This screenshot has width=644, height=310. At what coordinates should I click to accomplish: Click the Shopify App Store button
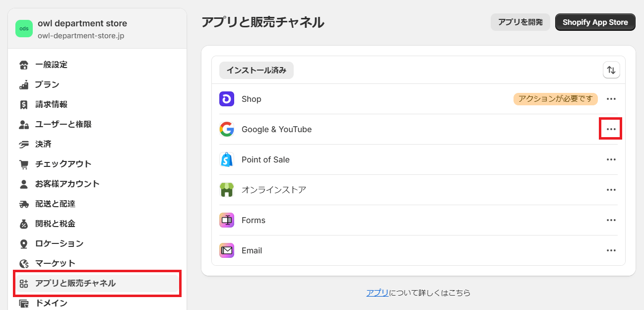point(595,22)
